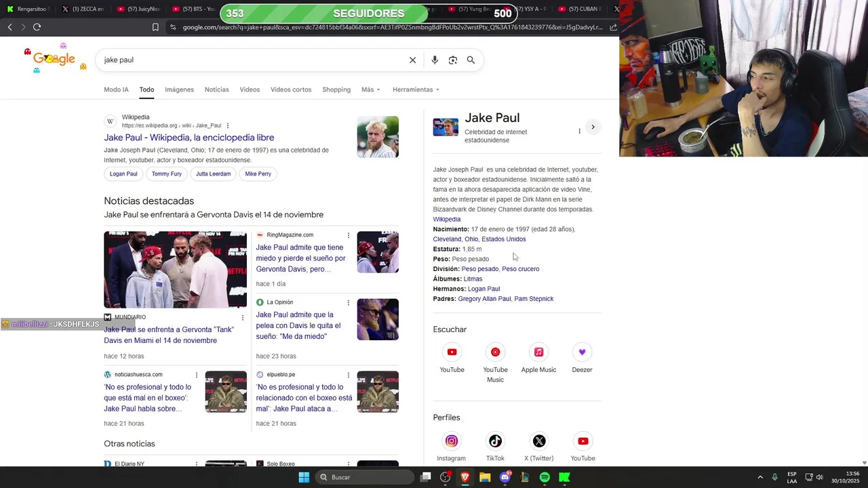
Task: Open Jake Paul Wikipedia result title
Action: pos(189,138)
